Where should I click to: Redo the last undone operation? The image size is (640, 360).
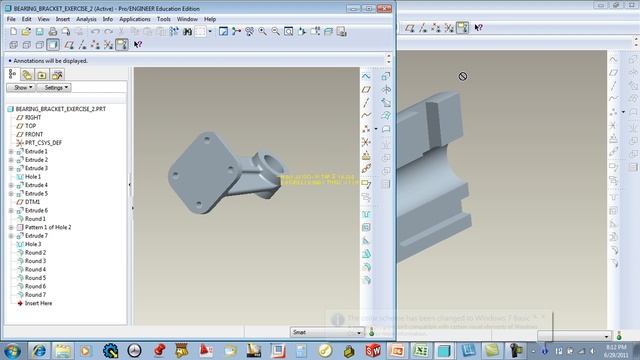(x=108, y=31)
